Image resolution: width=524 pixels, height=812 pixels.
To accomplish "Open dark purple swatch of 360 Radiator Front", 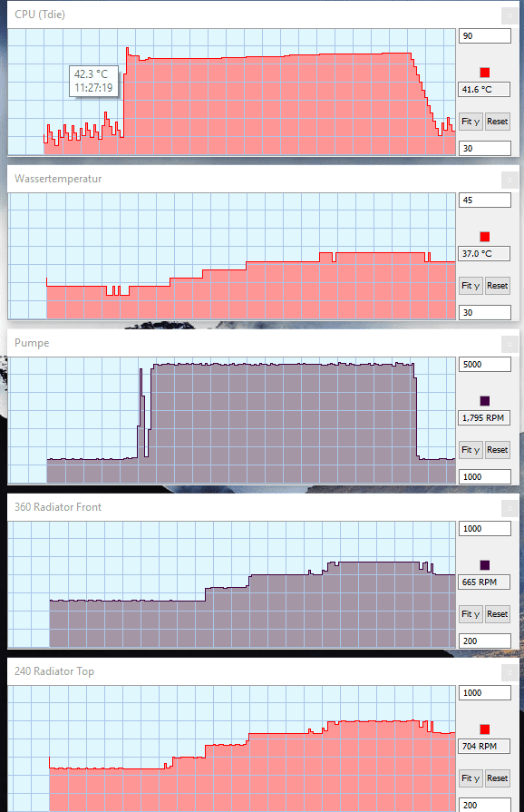I will [485, 565].
